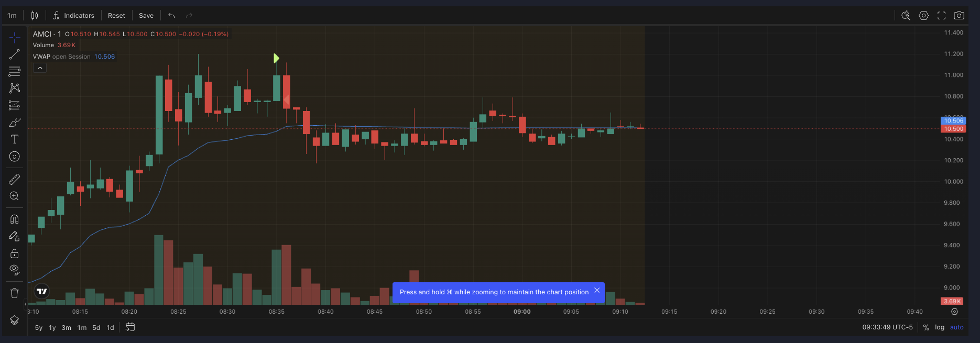This screenshot has height=343, width=980.
Task: Open the emoji icons tool
Action: [15, 157]
